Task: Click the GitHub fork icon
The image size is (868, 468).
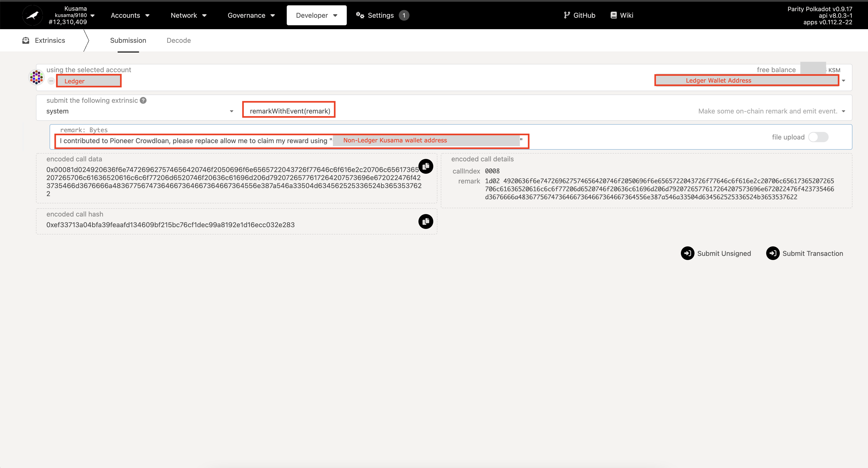Action: coord(567,15)
